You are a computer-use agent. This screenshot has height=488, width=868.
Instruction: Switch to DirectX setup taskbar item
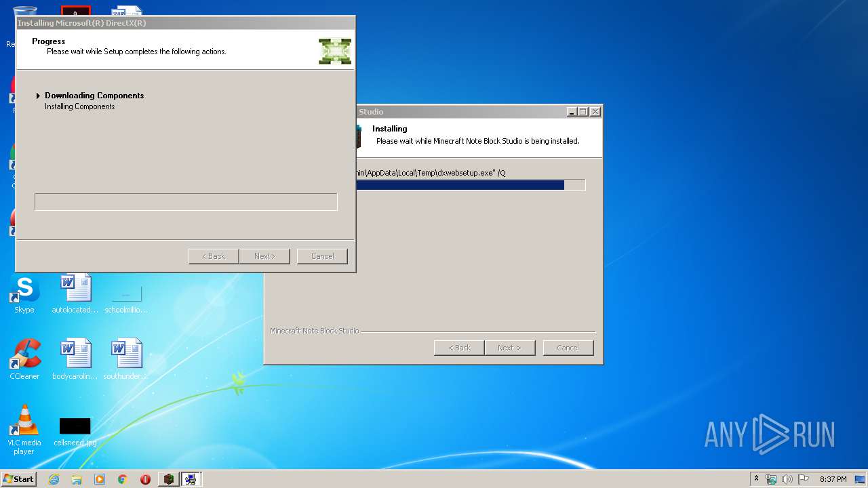(x=191, y=479)
